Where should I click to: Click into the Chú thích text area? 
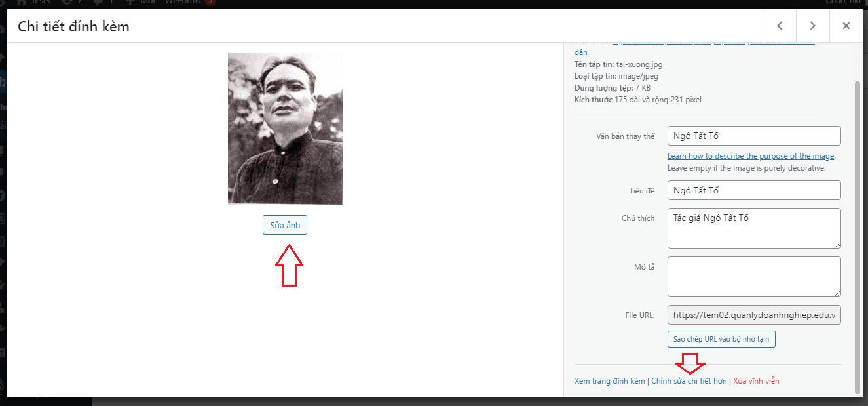pyautogui.click(x=754, y=228)
